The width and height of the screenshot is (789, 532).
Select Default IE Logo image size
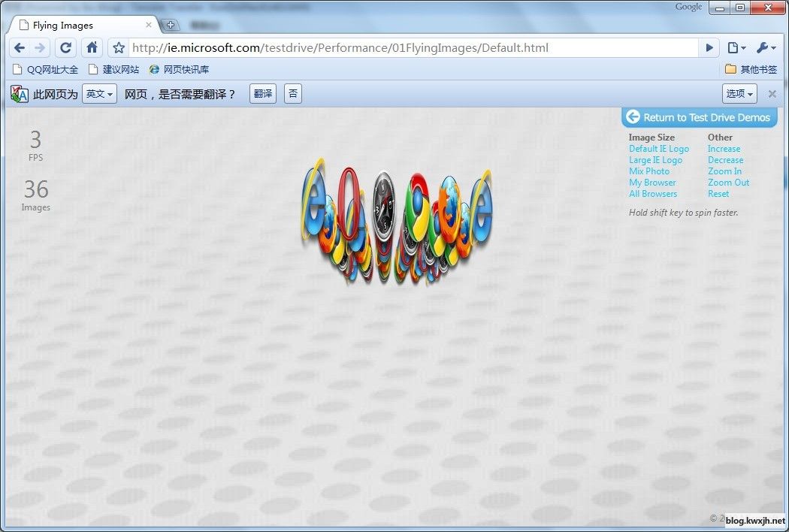[x=659, y=149]
